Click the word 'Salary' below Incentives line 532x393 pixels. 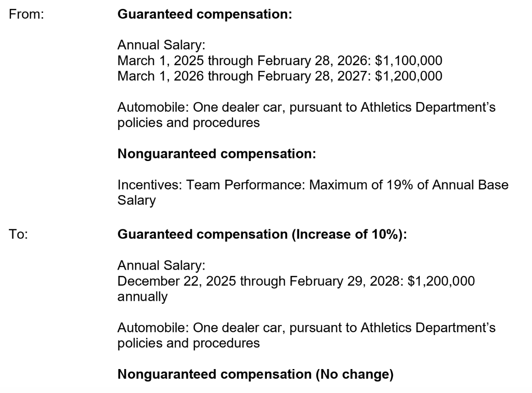click(137, 200)
